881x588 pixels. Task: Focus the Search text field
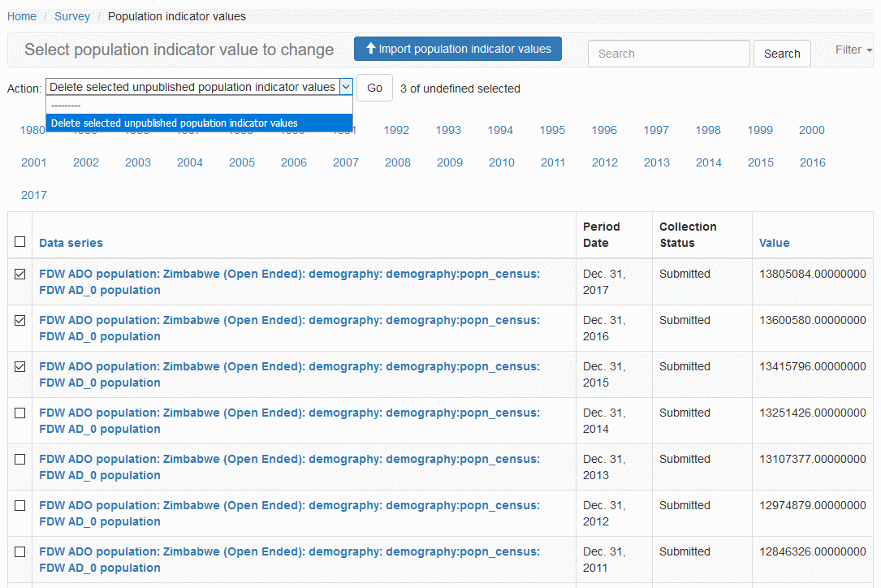click(668, 54)
